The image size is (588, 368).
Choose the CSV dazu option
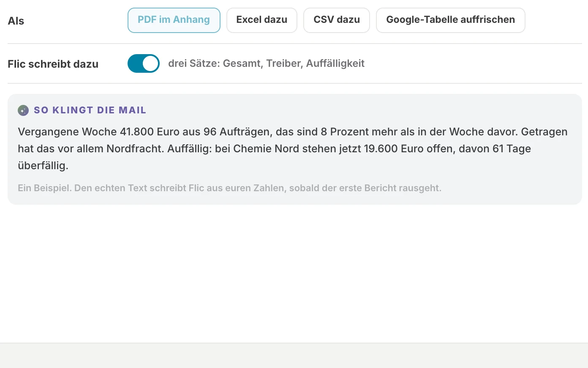point(337,20)
